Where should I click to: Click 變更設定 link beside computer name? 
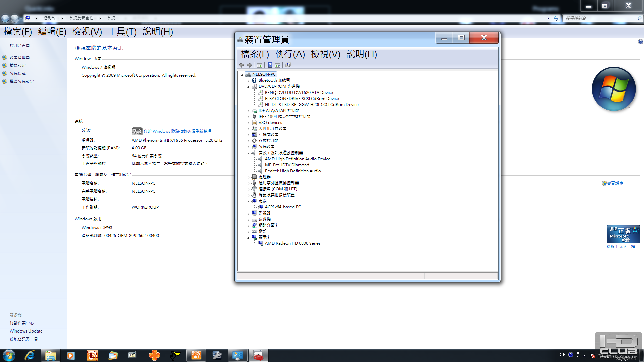coord(615,183)
